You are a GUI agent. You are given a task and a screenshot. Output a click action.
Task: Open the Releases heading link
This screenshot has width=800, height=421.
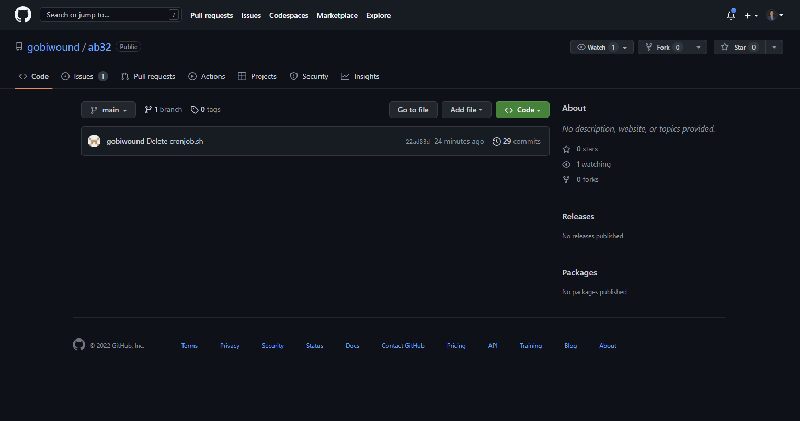coord(578,216)
